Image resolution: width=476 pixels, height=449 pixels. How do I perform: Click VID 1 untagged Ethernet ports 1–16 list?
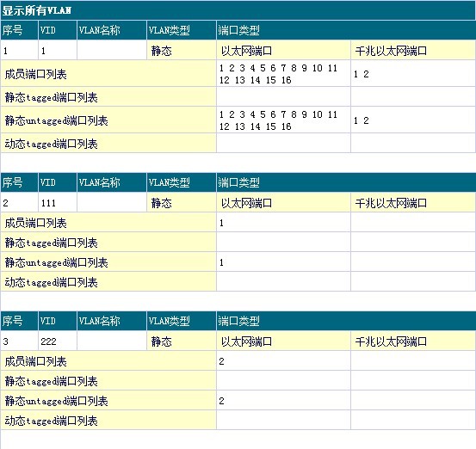278,120
